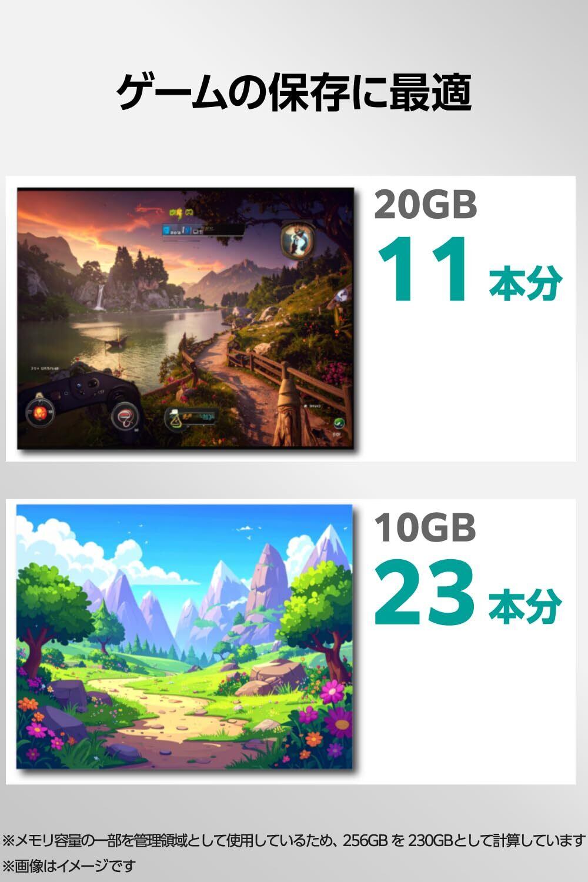Click the waterfall in the top game image
Image resolution: width=588 pixels, height=882 pixels.
click(100, 297)
